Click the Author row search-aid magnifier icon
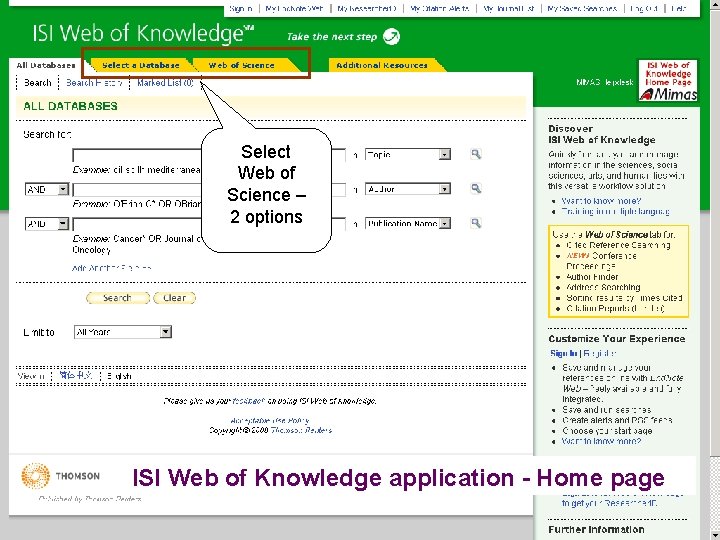Image resolution: width=720 pixels, height=540 pixels. 476,189
